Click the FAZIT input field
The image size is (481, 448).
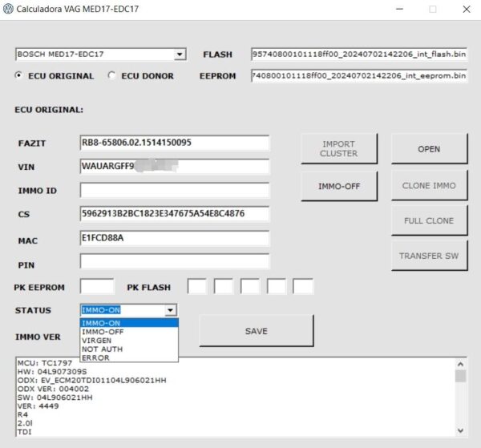coord(175,143)
